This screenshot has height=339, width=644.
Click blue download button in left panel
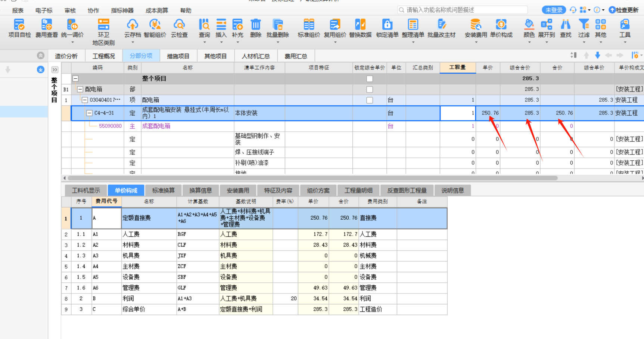click(x=41, y=70)
